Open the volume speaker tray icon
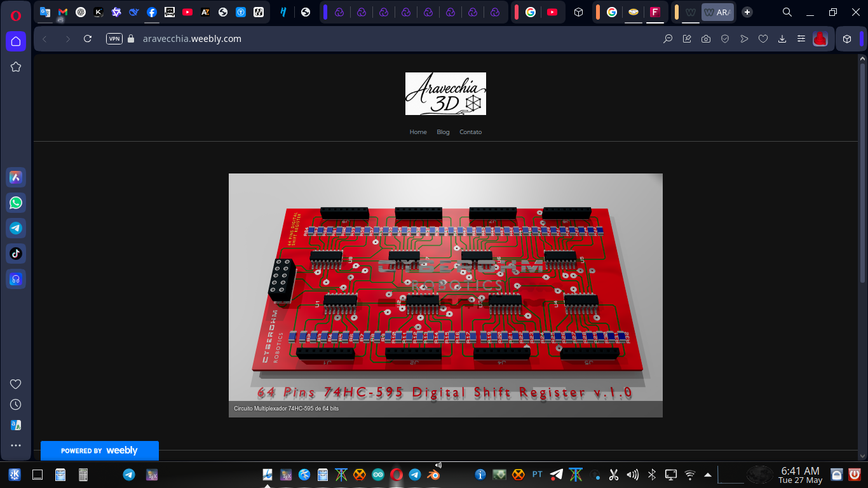The height and width of the screenshot is (488, 868). click(632, 475)
